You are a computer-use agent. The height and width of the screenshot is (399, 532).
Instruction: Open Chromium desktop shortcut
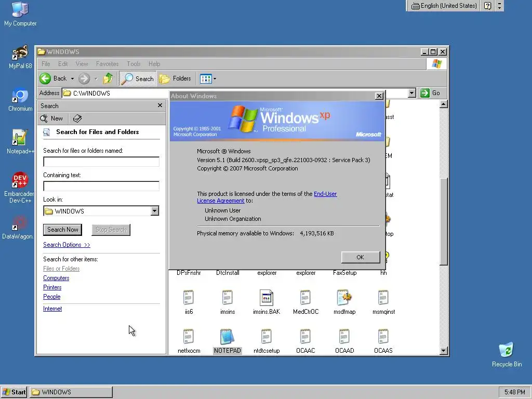point(20,100)
